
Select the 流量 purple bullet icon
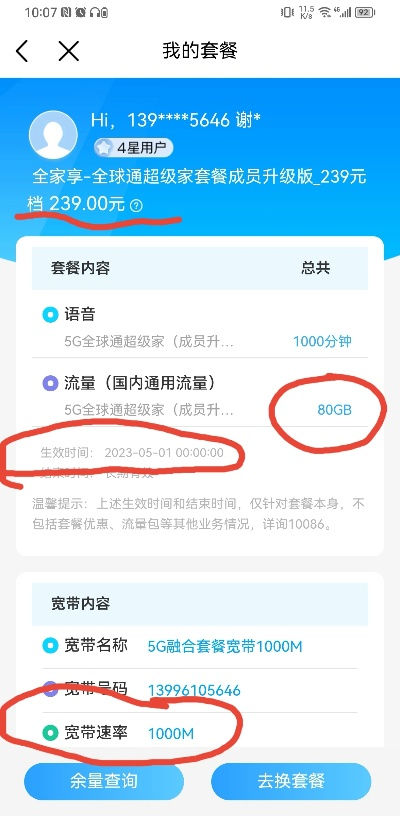tap(50, 384)
